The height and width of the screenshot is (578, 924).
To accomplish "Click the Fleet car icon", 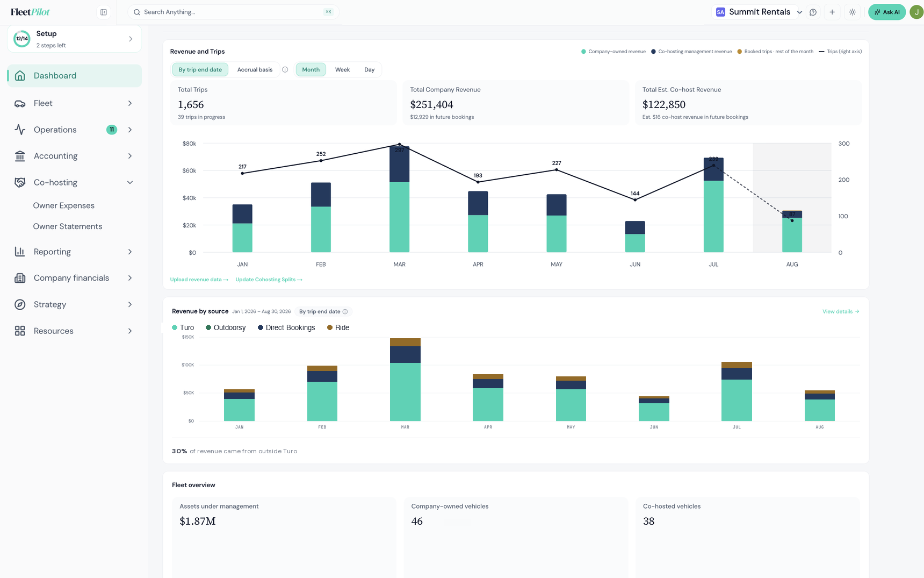I will pos(20,103).
